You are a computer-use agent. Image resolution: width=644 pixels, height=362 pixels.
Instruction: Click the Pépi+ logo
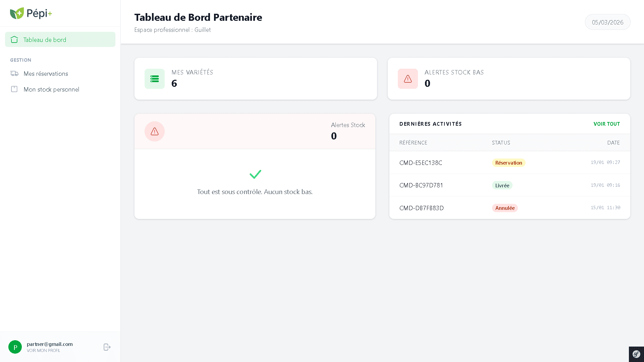(31, 13)
